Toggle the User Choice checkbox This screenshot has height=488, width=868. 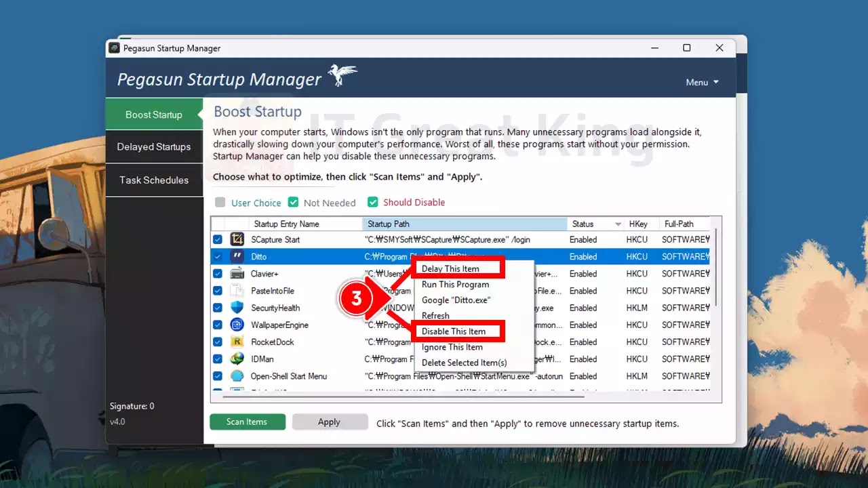pyautogui.click(x=220, y=202)
